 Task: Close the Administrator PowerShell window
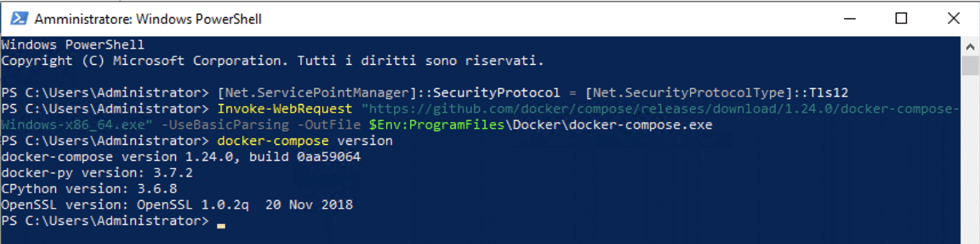(953, 18)
